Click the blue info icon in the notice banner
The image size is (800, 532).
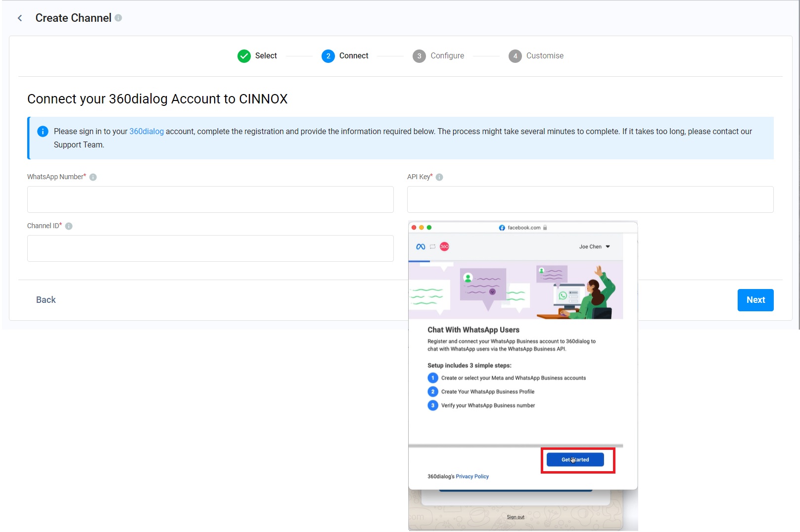(43, 131)
